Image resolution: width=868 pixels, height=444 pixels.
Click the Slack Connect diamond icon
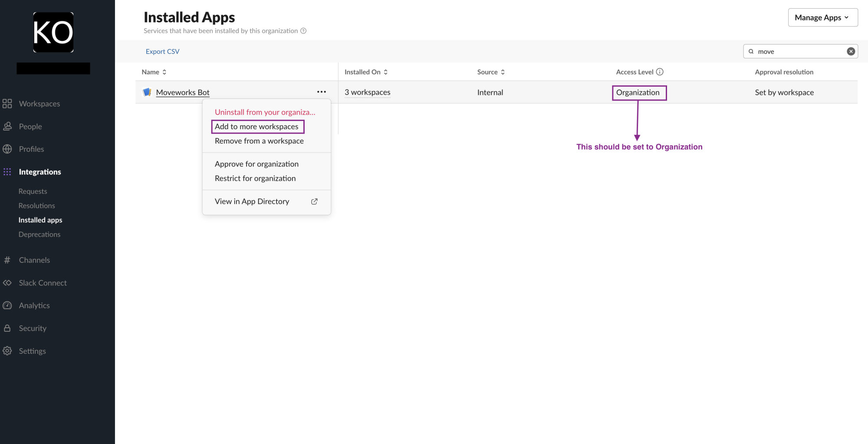(7, 283)
